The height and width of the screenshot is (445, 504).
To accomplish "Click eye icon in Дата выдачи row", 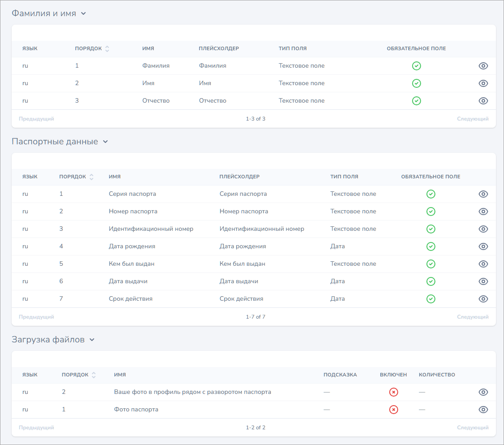I will coord(483,281).
